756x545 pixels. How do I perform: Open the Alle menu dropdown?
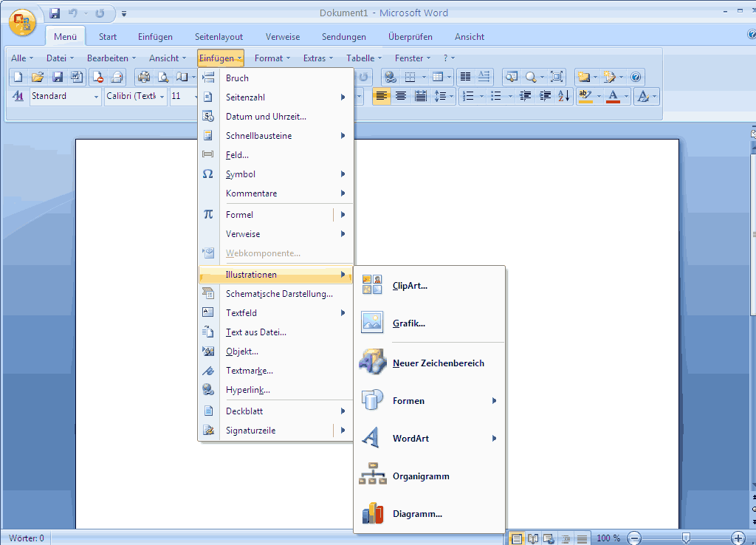tap(22, 58)
